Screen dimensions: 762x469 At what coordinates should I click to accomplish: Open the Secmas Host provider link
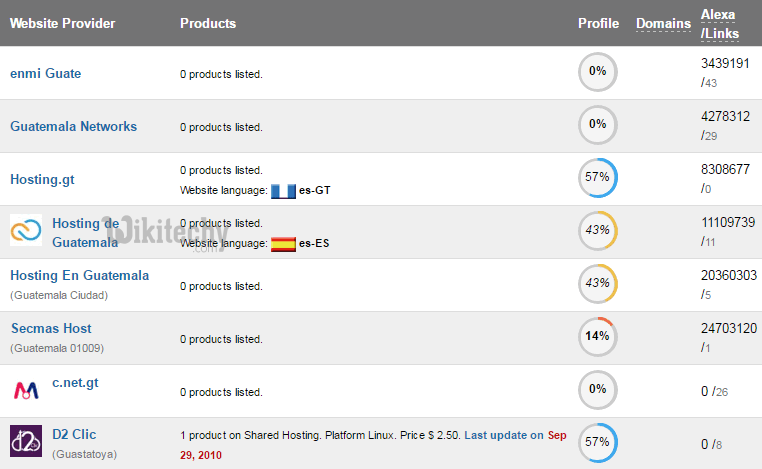point(51,328)
